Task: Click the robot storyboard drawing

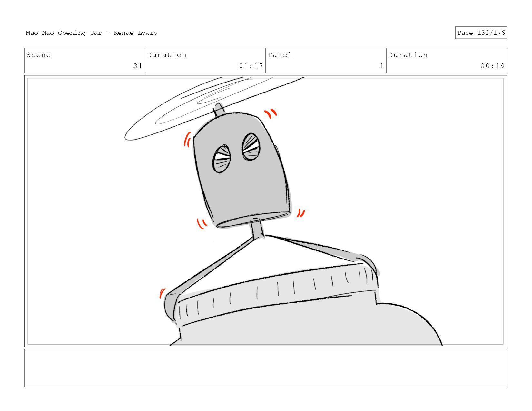Action: [x=265, y=211]
